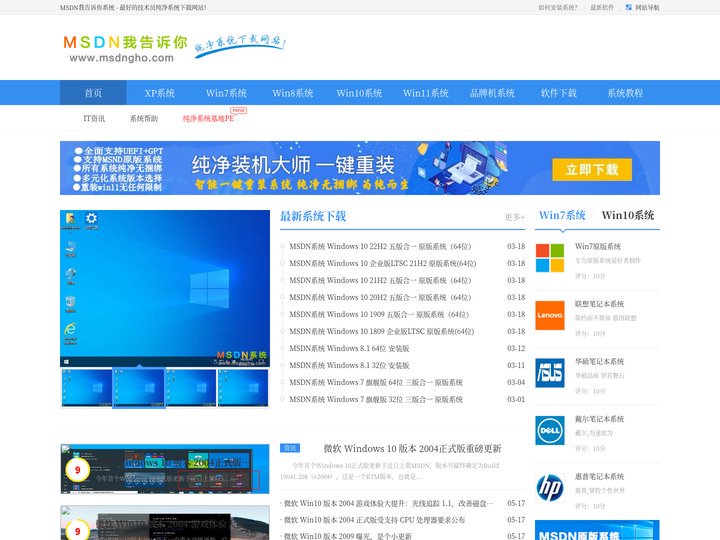Open Windows 7 旗舰版 32位 link

[376, 399]
